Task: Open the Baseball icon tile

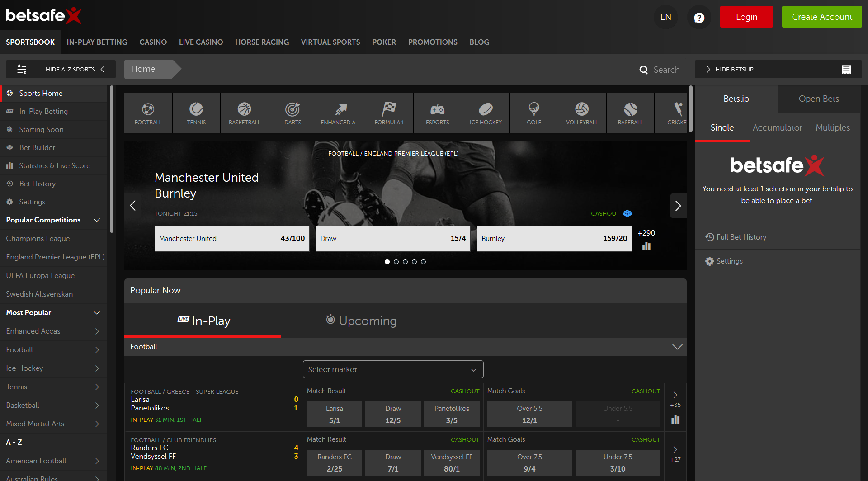Action: tap(630, 113)
